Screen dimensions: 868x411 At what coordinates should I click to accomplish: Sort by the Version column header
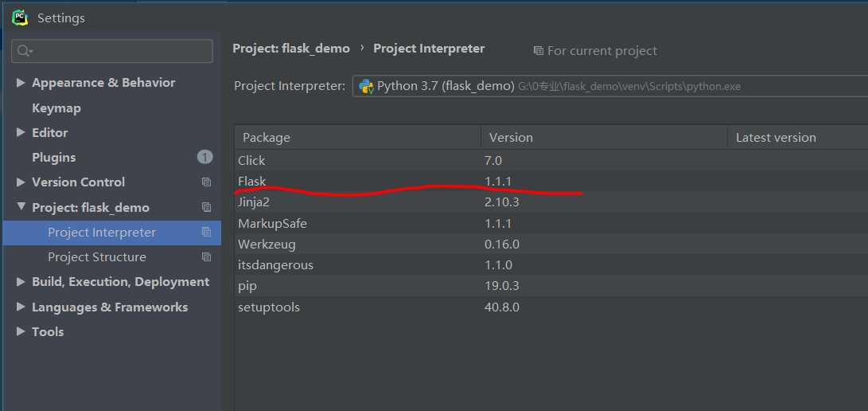[604, 137]
